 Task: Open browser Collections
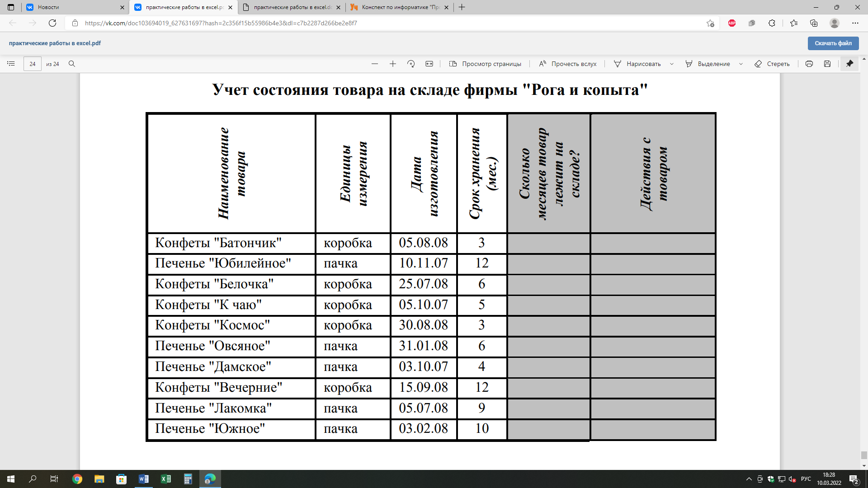pyautogui.click(x=814, y=23)
